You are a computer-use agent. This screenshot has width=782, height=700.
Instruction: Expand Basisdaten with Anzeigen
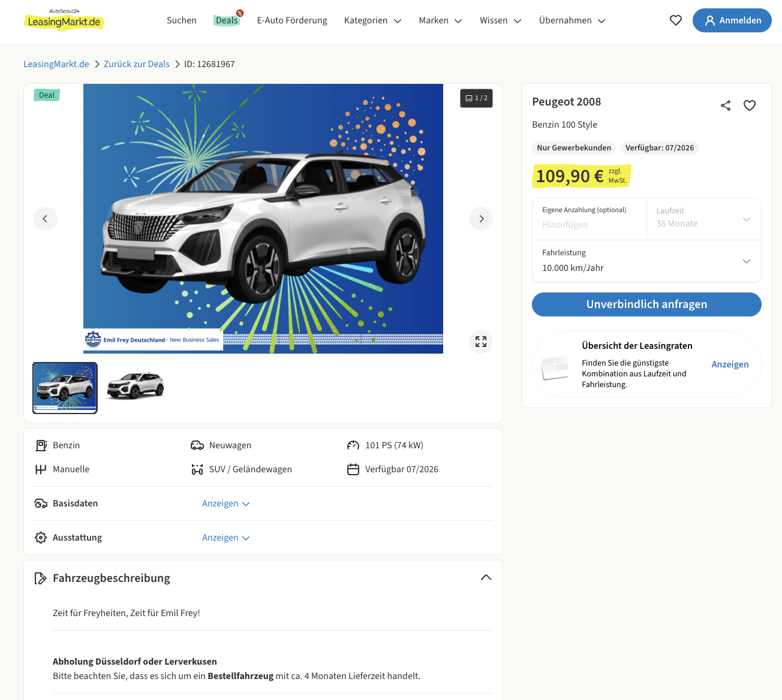(225, 503)
